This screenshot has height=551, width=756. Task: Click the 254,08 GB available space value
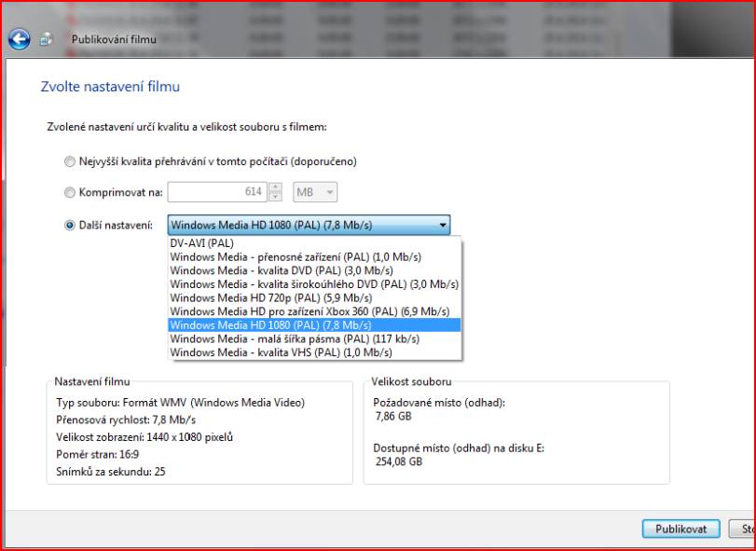(399, 461)
